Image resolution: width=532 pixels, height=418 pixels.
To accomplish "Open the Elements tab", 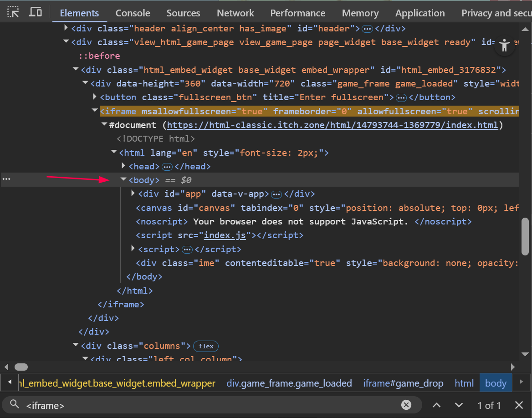I will click(79, 13).
